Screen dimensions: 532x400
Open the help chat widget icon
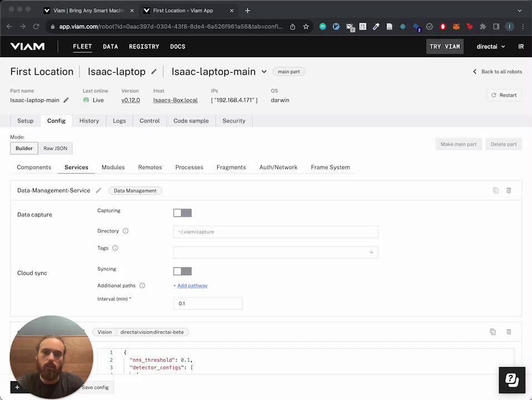click(512, 380)
